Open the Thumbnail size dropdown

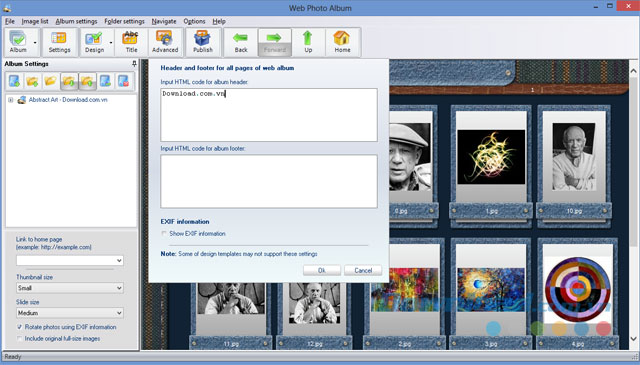[69, 288]
